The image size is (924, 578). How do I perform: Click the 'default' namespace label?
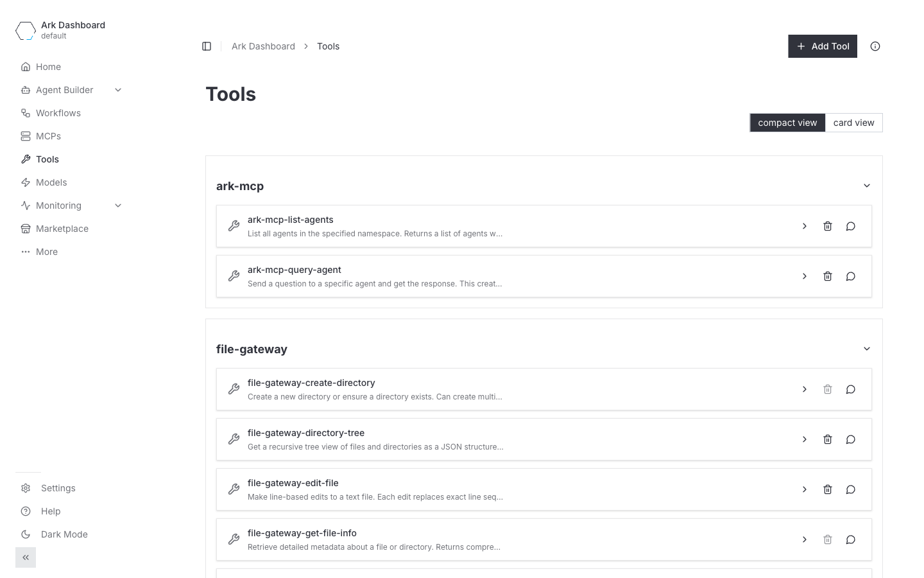54,36
